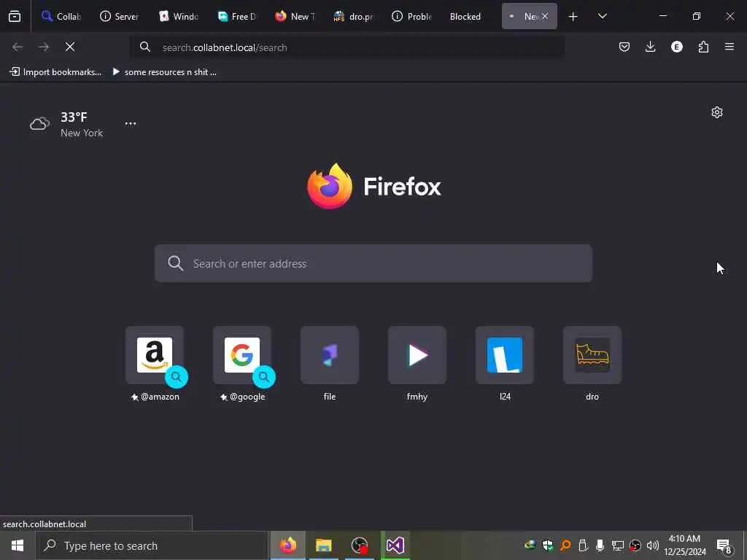
Task: Open File Explorer from taskbar
Action: coord(323,545)
